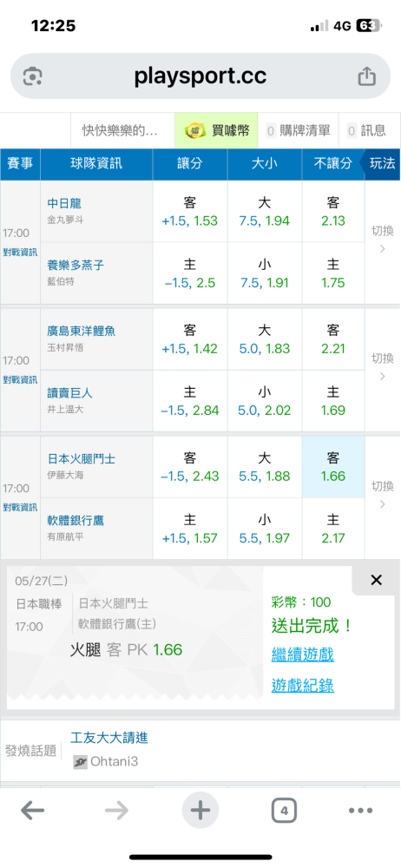Select 客 +1.5, 1.53 for 中日龍
Image resolution: width=401 pixels, height=868 pixels.
pyautogui.click(x=190, y=212)
